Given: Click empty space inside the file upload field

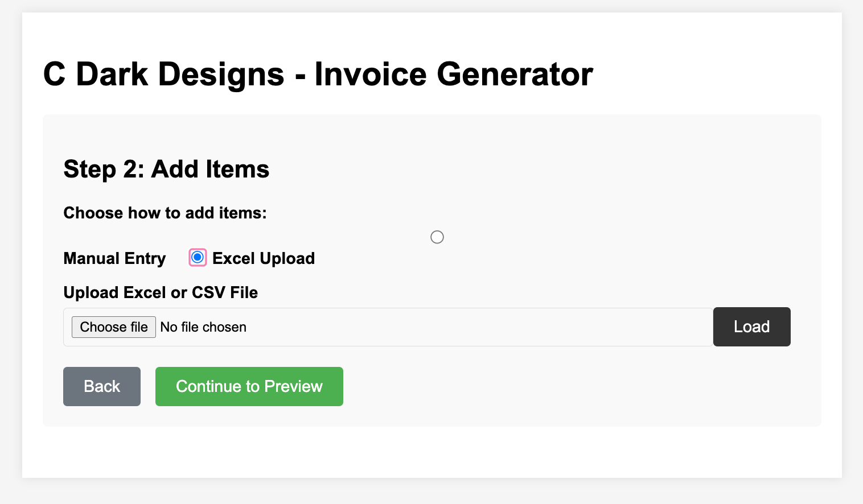Looking at the screenshot, I should click(478, 327).
